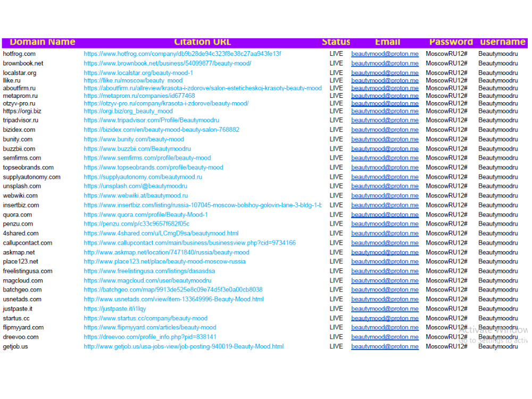Open the usnetads.com view item link
Image resolution: width=532 pixels, height=399 pixels.
(x=174, y=299)
